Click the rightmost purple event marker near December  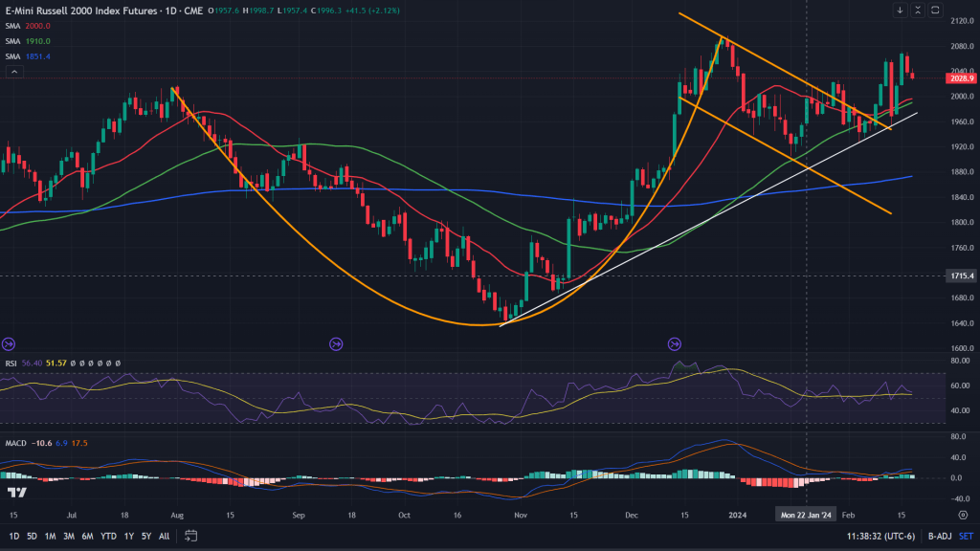(675, 343)
